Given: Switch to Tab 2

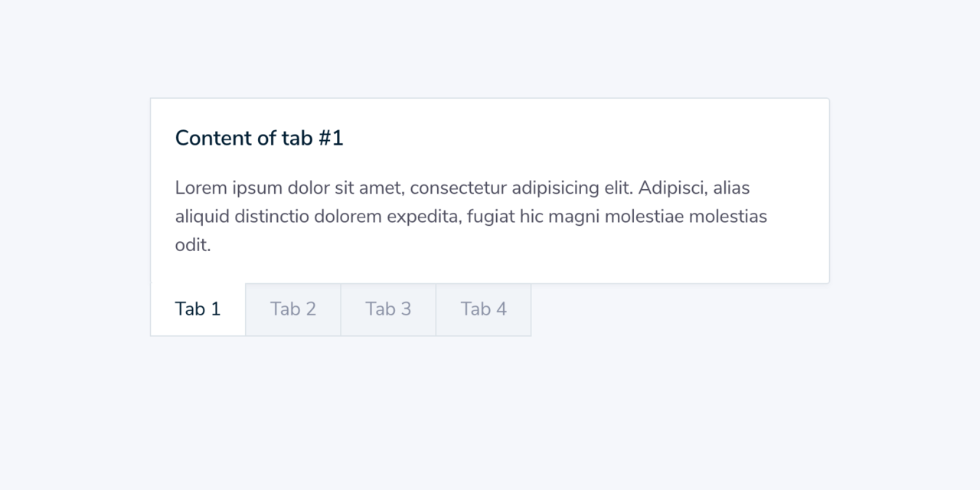Looking at the screenshot, I should point(293,309).
